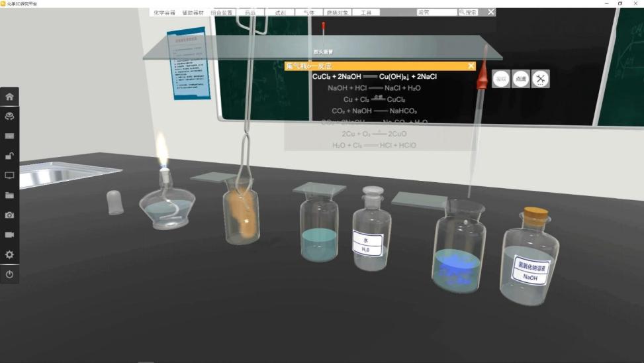Open the 工具 tab
This screenshot has width=644, height=363.
pos(366,13)
